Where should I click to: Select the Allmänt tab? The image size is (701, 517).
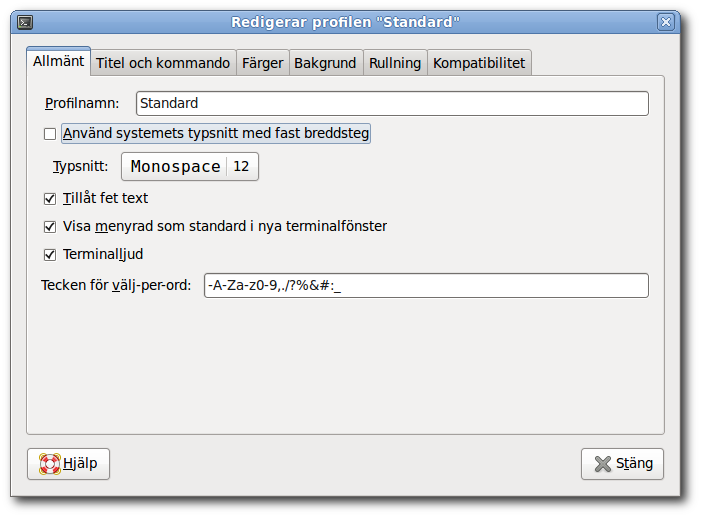(59, 61)
